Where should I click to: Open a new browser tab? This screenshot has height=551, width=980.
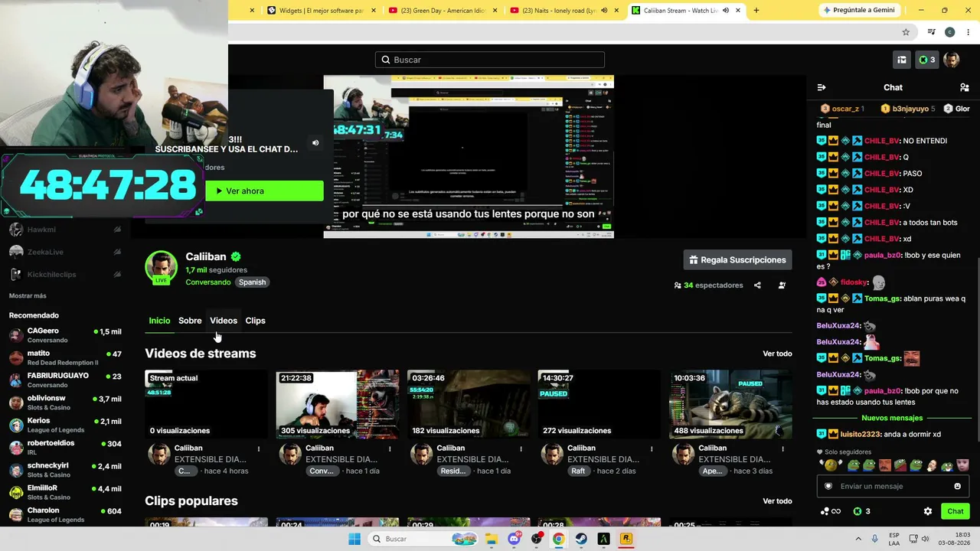click(756, 11)
